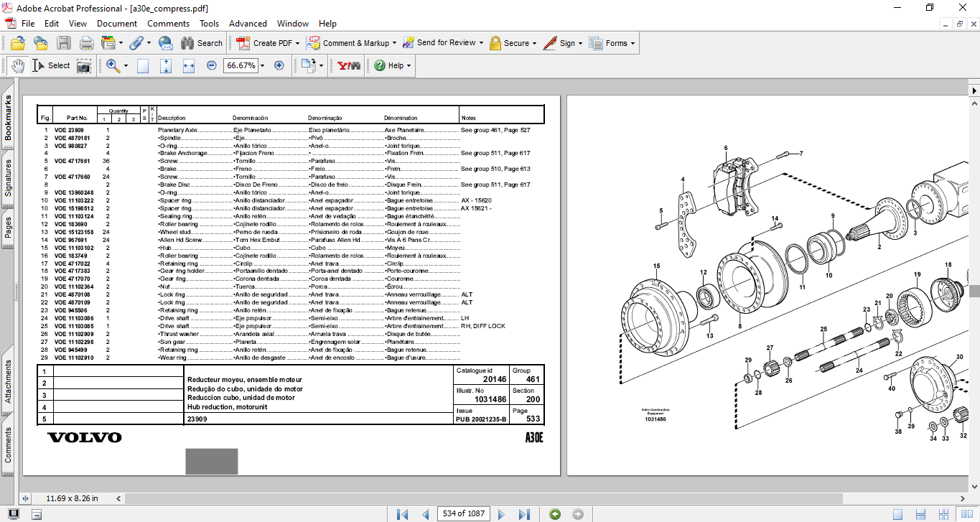Open the Advanced menu
Screen dimensions: 980x522
[248, 24]
